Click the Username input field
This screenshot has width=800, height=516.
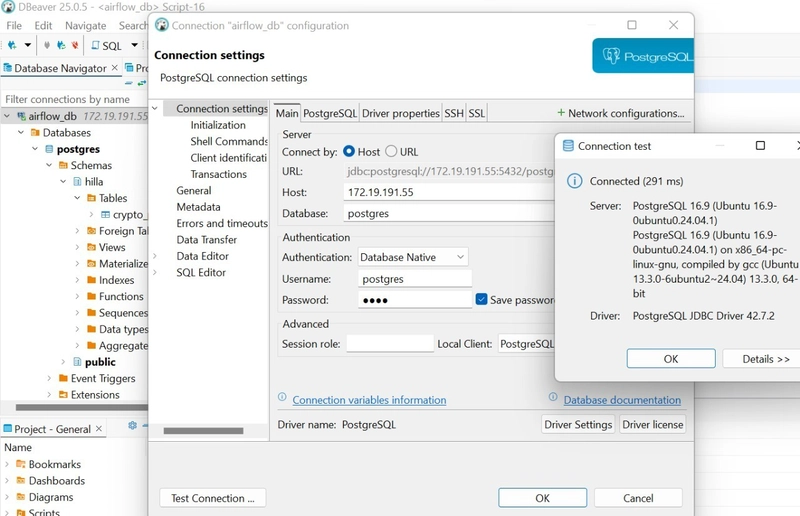(415, 279)
